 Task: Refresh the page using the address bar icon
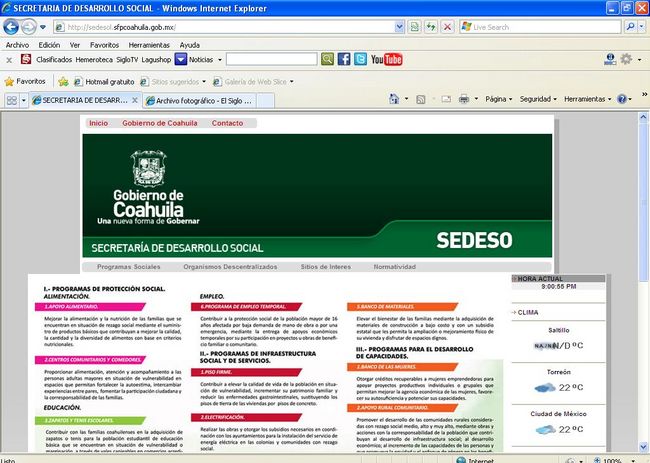point(429,27)
